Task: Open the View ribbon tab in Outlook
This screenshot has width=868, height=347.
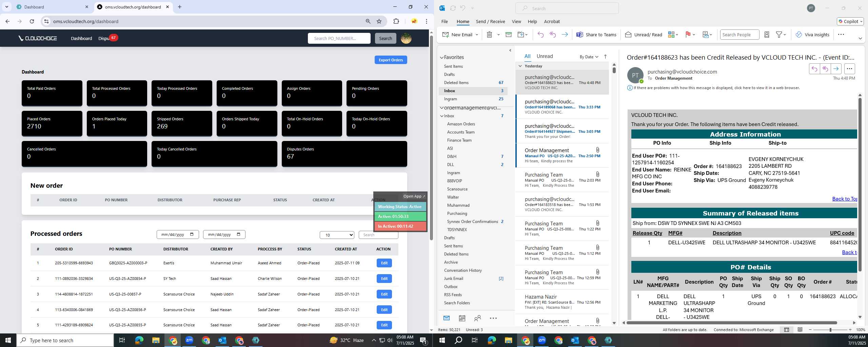Action: point(516,21)
